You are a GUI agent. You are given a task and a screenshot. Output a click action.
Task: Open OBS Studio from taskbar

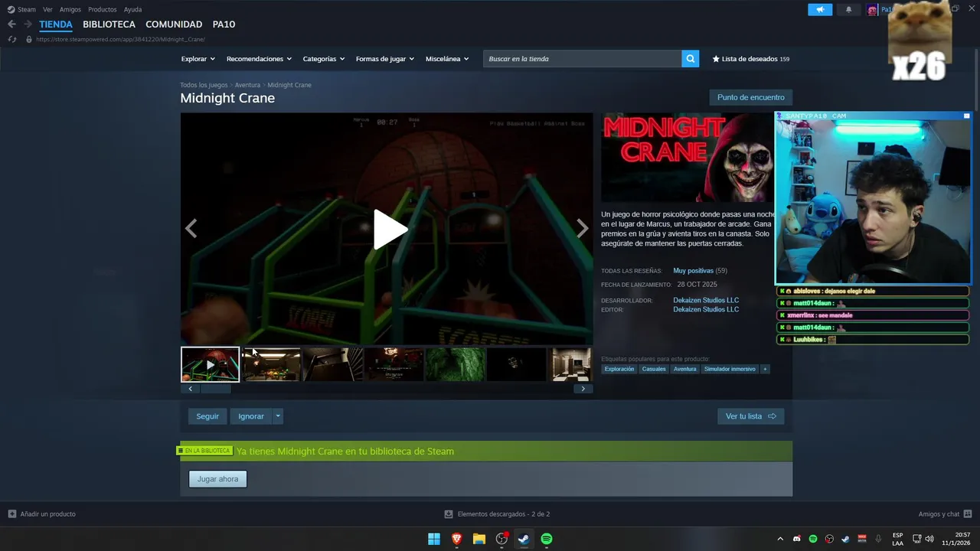(x=501, y=539)
